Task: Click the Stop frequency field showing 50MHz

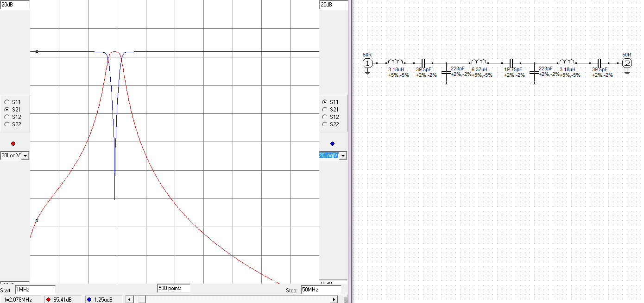Action: pos(321,290)
